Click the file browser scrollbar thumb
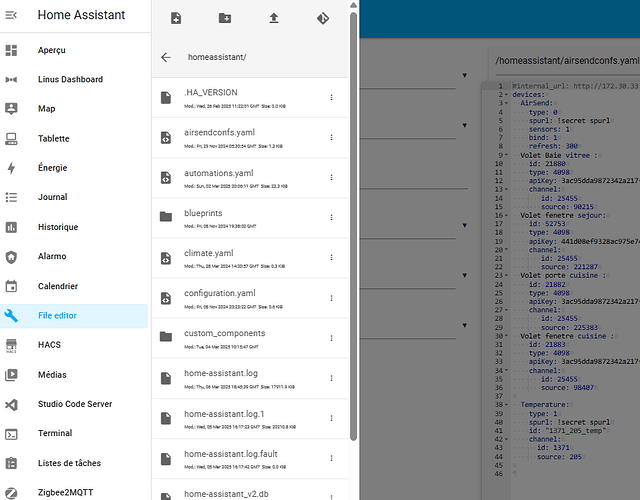This screenshot has width=640, height=500. click(353, 227)
